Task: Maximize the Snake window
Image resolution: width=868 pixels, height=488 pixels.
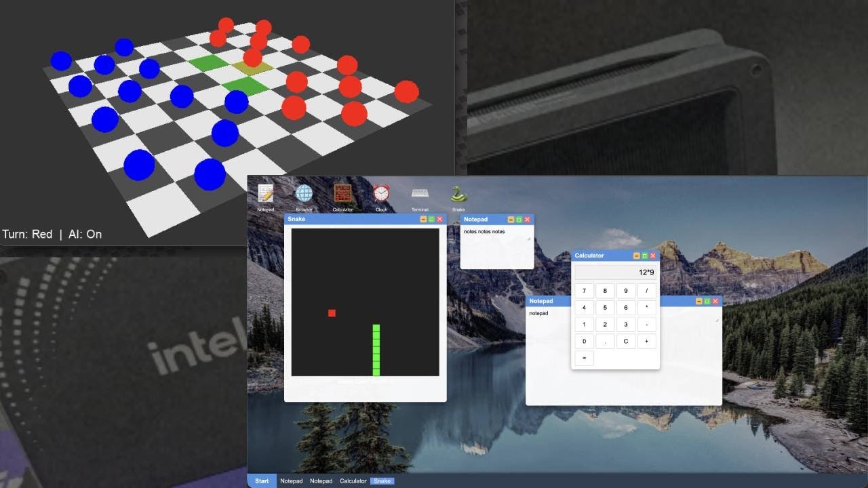Action: point(431,220)
